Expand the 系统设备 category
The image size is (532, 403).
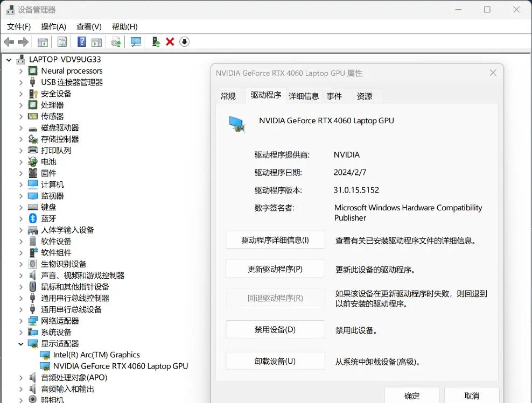(21, 332)
